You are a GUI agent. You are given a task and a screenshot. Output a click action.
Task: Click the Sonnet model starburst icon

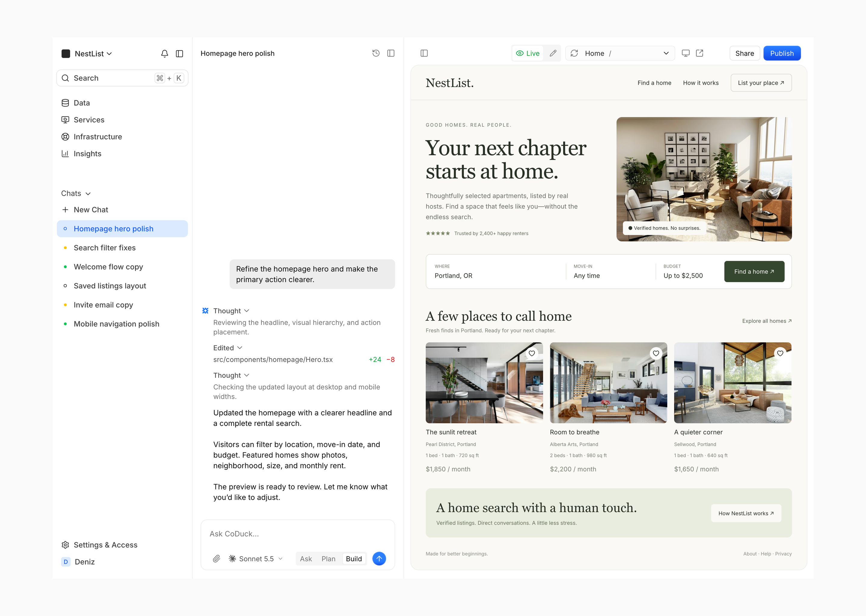click(232, 558)
